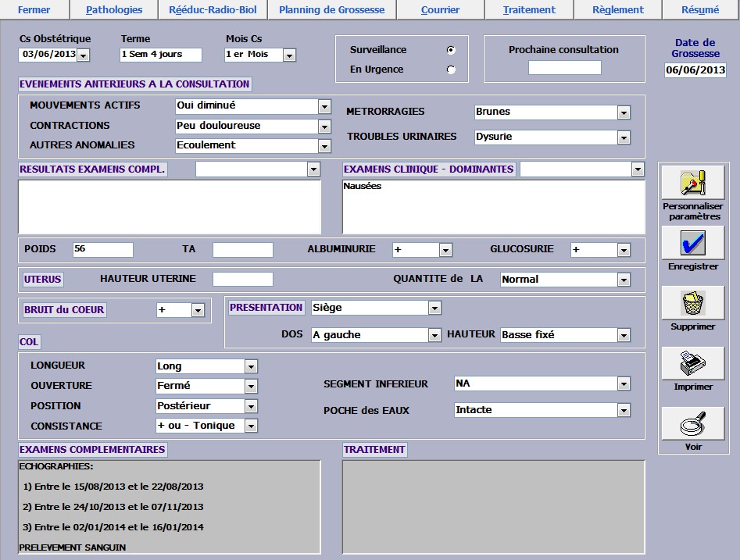Viewport: 740px width, 560px height.
Task: Click the Fermer button
Action: (34, 10)
